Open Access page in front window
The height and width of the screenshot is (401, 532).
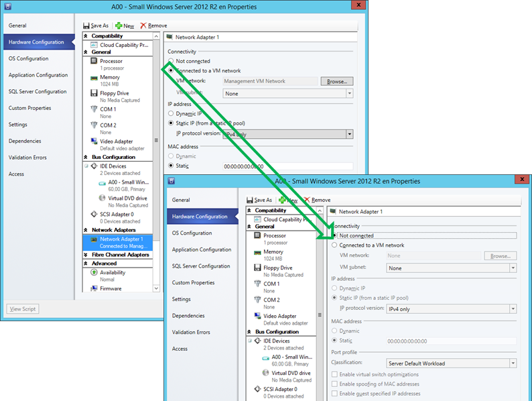pos(180,349)
